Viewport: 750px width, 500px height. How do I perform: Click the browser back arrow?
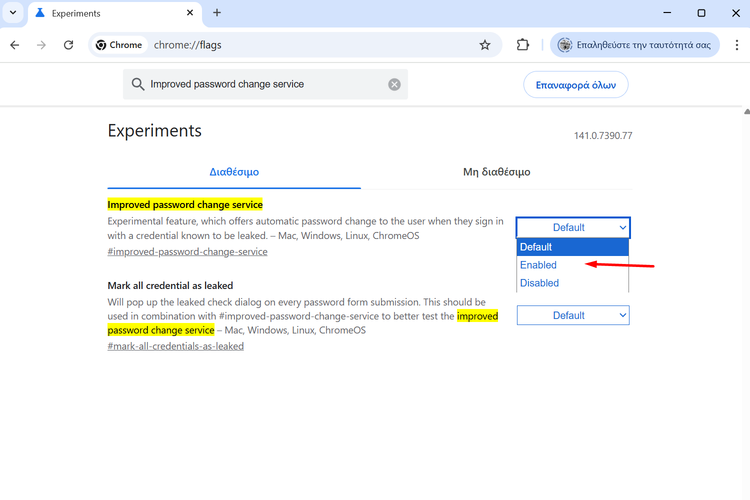point(15,45)
